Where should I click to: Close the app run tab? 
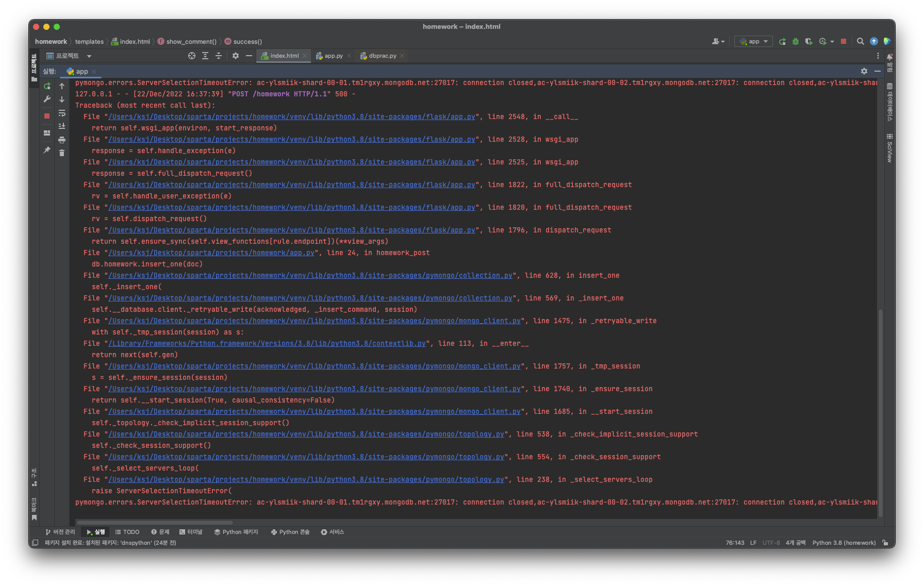click(94, 72)
